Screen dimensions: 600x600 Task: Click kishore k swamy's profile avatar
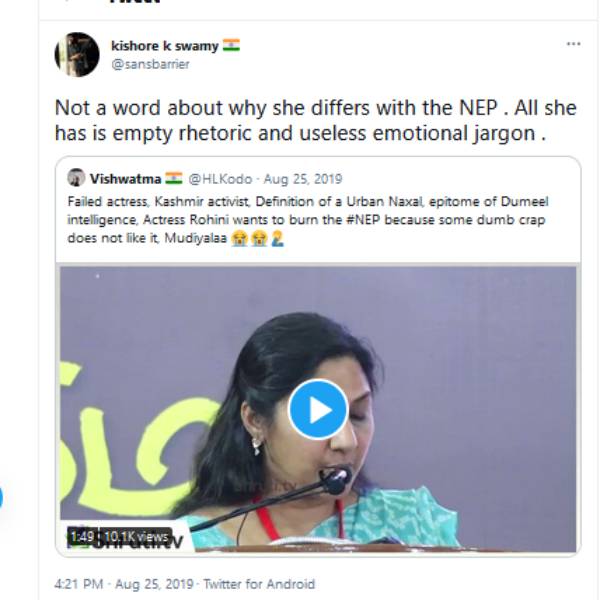coord(77,54)
